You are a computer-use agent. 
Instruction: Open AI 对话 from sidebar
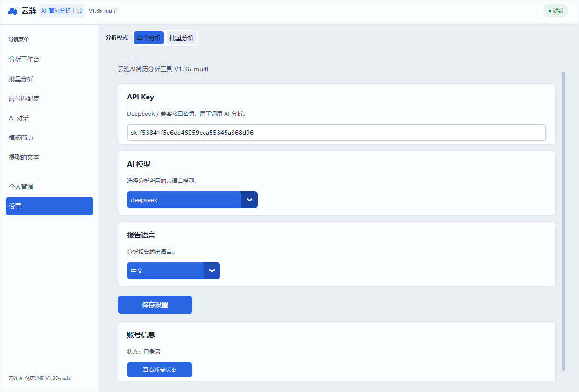[49, 119]
